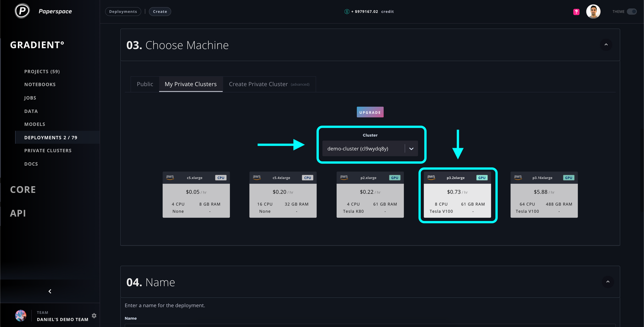Open Projects (59) in sidebar
Viewport: 644px width, 327px height.
[x=42, y=71]
